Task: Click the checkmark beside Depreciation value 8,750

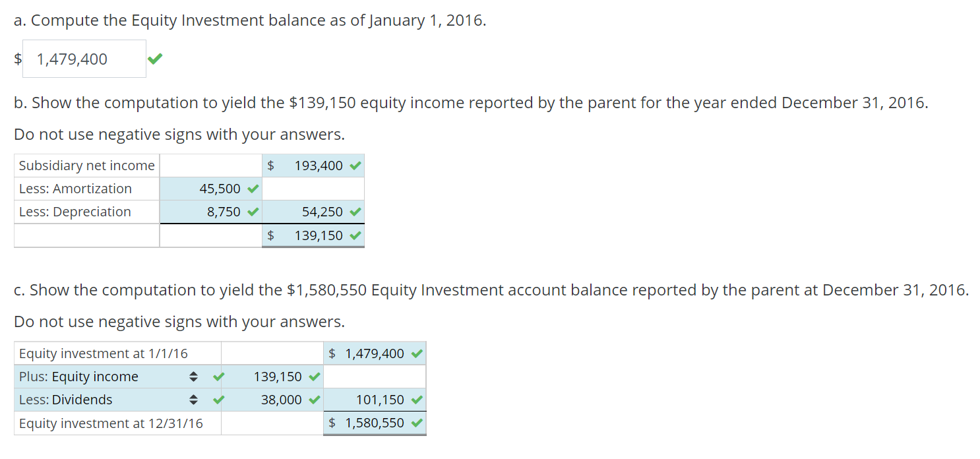Action: coord(253,212)
